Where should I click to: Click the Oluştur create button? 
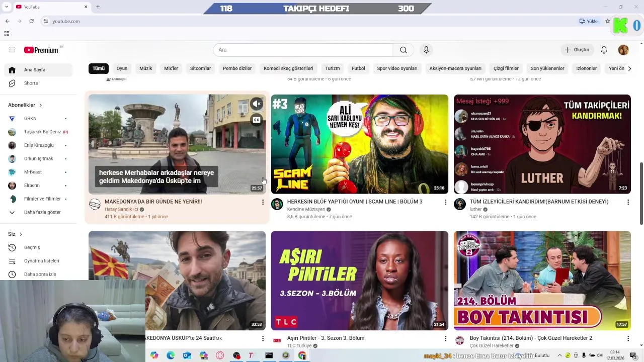point(577,50)
